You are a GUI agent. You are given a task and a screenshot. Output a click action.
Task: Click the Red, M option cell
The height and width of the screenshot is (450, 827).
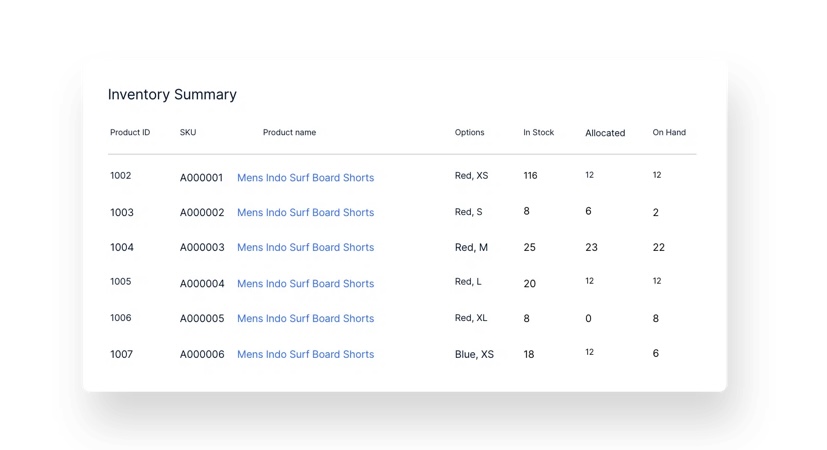[x=471, y=247]
